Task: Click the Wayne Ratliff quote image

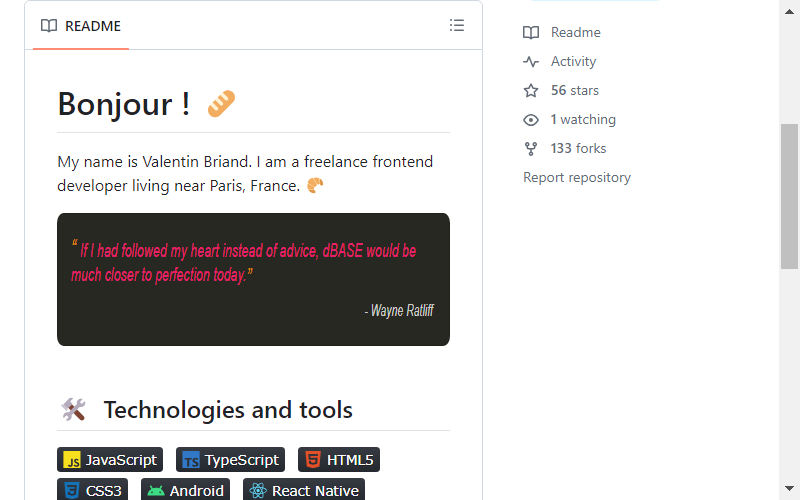Action: [253, 280]
